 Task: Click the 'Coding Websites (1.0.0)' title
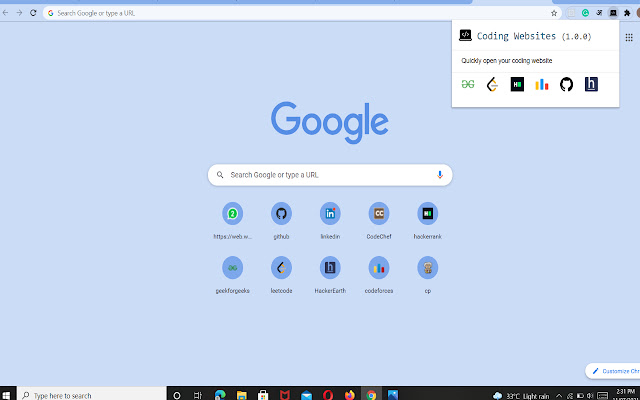point(534,36)
